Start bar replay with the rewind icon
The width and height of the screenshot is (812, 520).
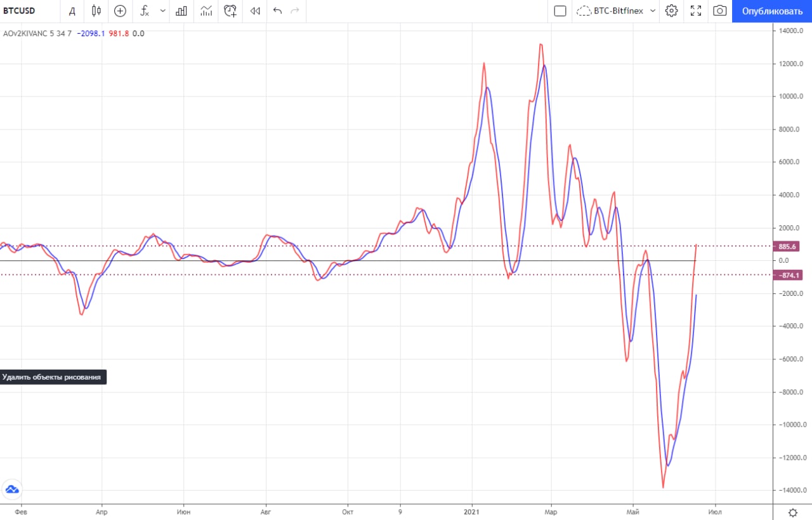pos(255,11)
